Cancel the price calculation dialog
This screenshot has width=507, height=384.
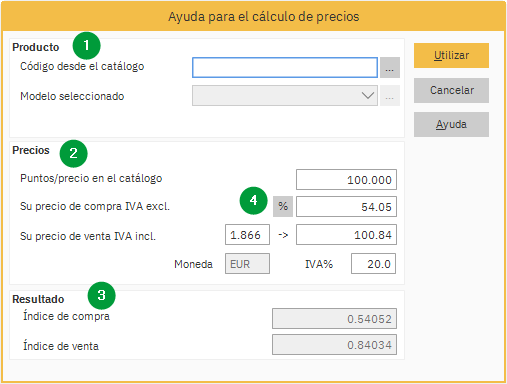click(451, 90)
